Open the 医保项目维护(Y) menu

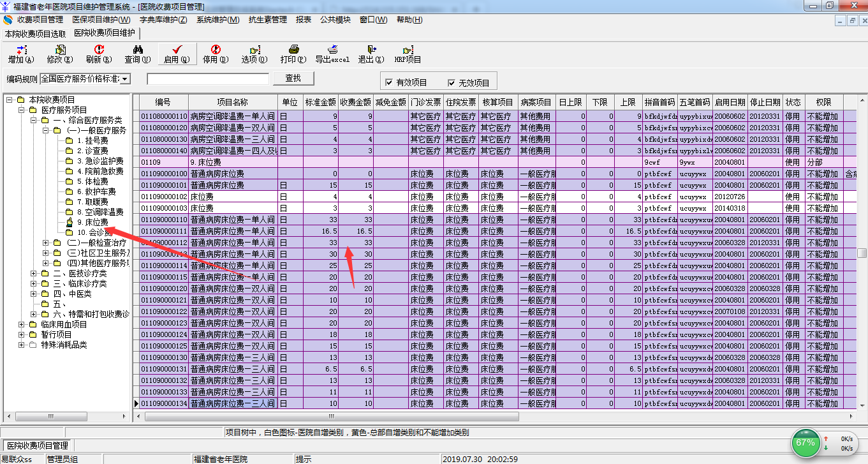(x=101, y=20)
